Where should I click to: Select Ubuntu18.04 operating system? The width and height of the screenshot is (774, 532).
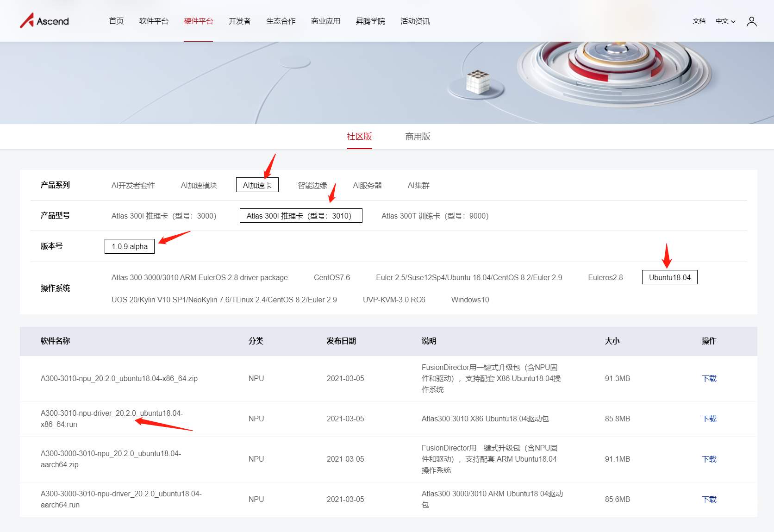(x=670, y=277)
